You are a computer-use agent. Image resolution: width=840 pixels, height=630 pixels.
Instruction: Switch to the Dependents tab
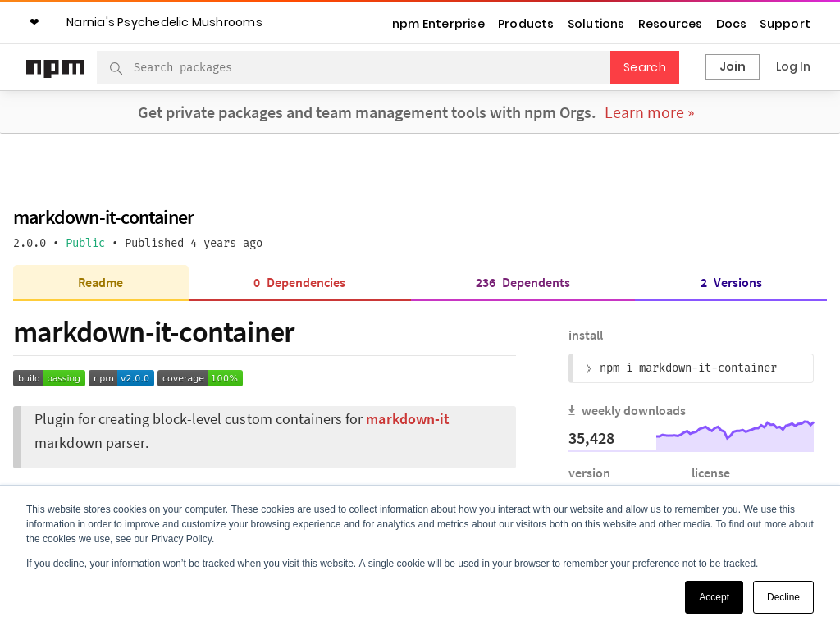(x=523, y=283)
